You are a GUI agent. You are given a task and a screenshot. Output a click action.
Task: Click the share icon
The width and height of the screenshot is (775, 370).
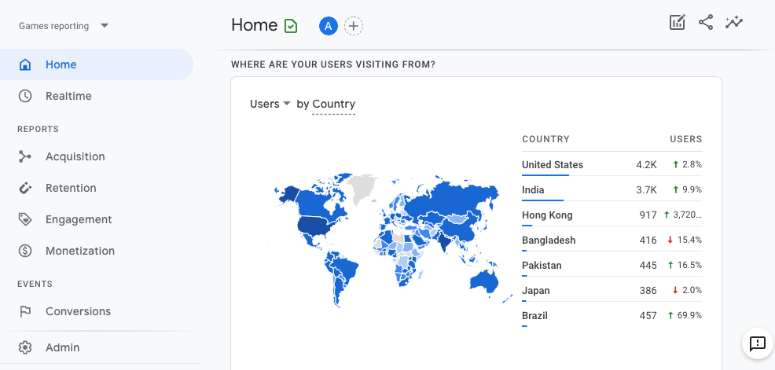pos(706,22)
